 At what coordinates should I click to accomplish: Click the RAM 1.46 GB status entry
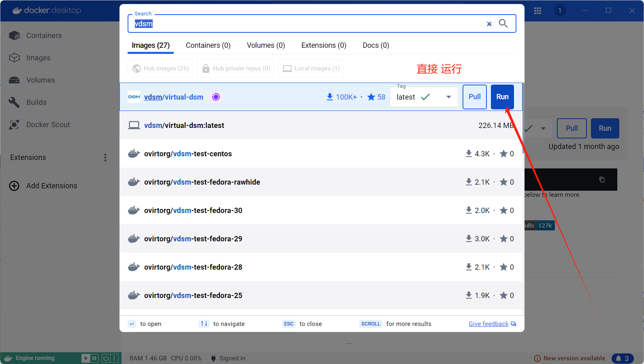(x=148, y=358)
